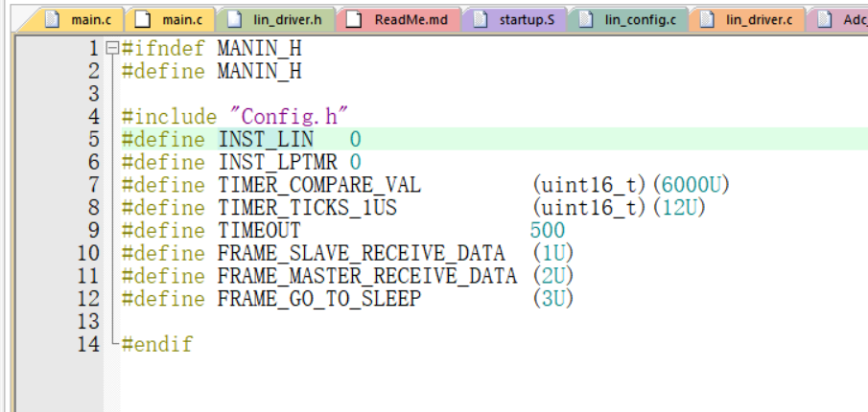
Task: Click line number 5 in the gutter
Action: 94,139
